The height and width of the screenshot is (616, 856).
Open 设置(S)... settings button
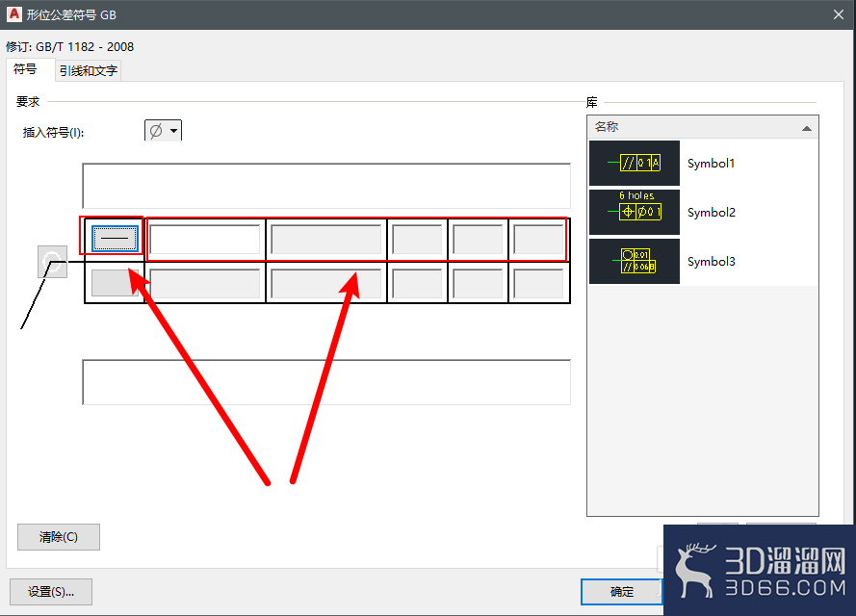51,592
